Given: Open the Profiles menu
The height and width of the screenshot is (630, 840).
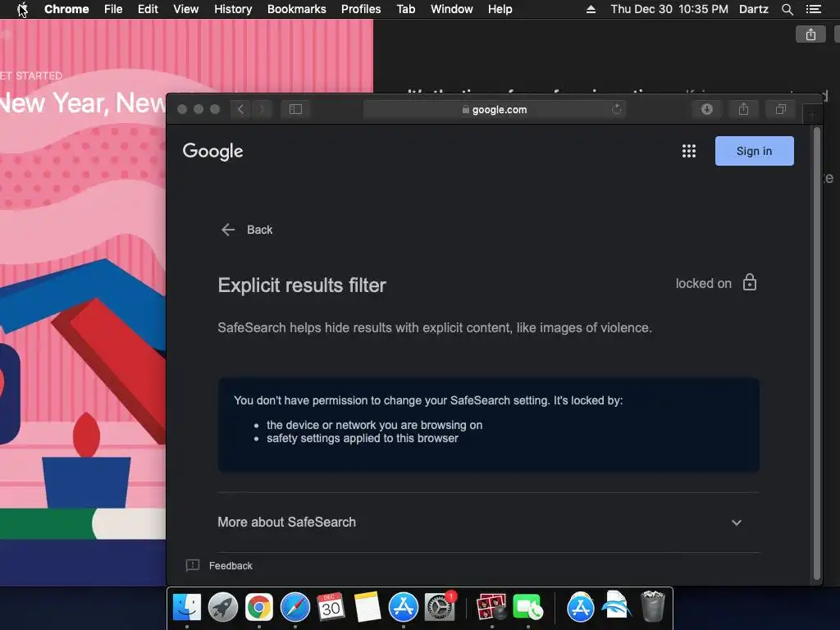Looking at the screenshot, I should (361, 9).
